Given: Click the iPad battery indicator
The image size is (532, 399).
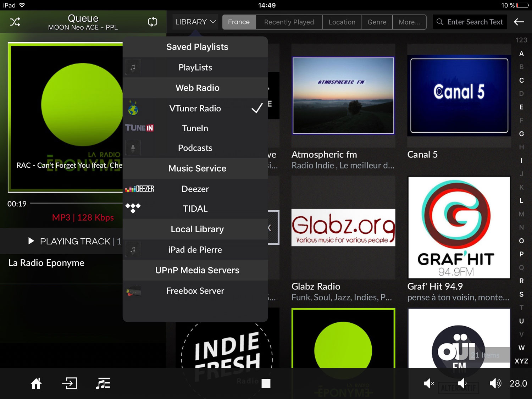Looking at the screenshot, I should 523,5.
